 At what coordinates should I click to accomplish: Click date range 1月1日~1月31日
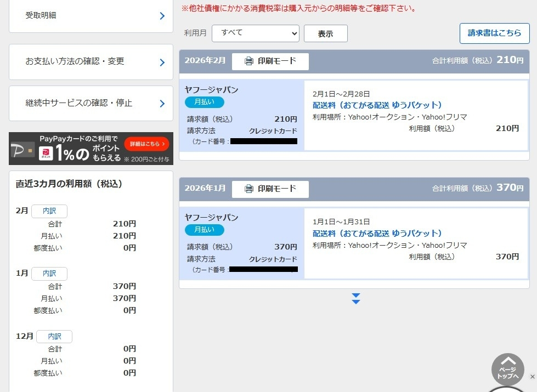[x=341, y=222]
